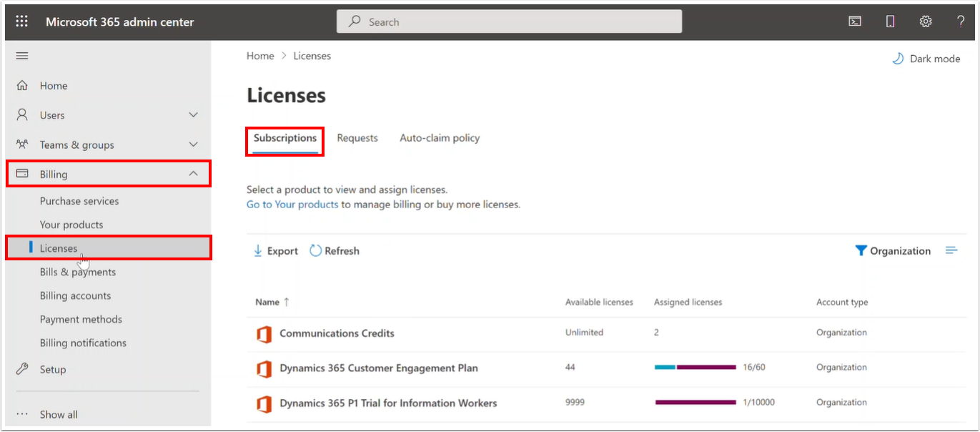Screen dimensions: 980x432
Task: Select the Communications Credits row
Action: tap(337, 333)
